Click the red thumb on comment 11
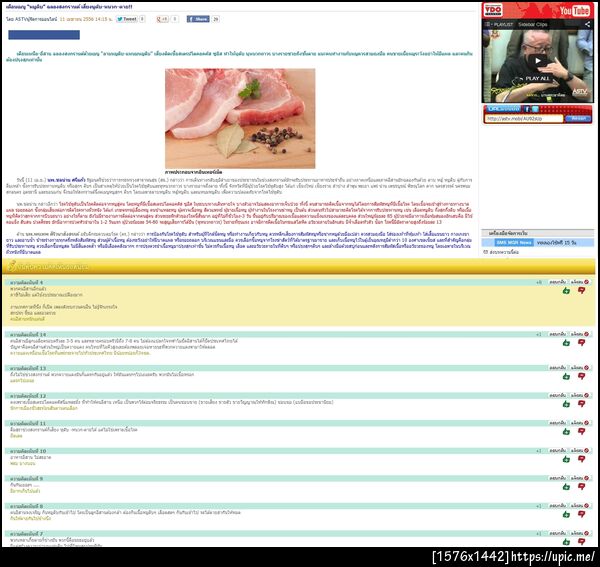600x567 pixels. point(582,432)
